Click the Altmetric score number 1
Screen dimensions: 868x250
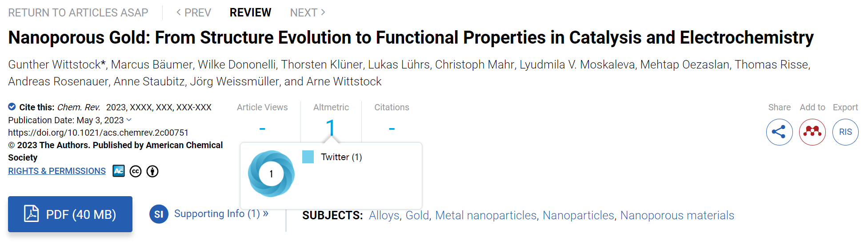(331, 128)
